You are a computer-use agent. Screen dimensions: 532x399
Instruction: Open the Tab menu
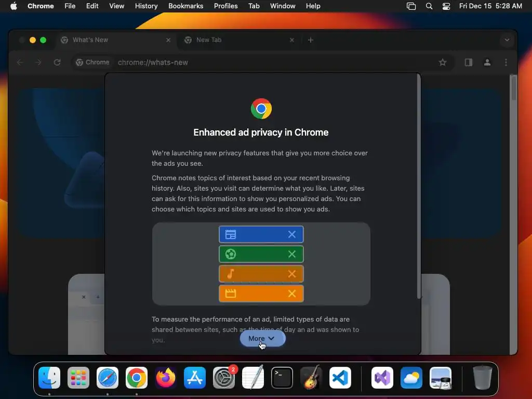(254, 6)
